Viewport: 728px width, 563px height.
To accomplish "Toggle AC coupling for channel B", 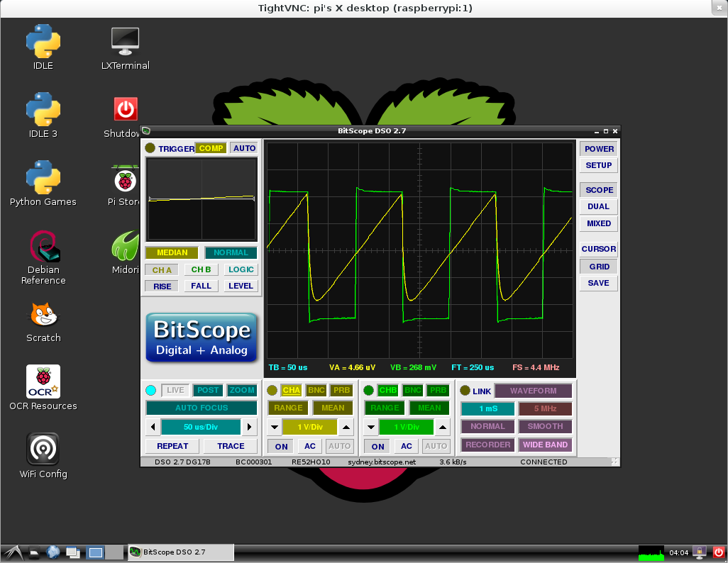I will tap(406, 446).
